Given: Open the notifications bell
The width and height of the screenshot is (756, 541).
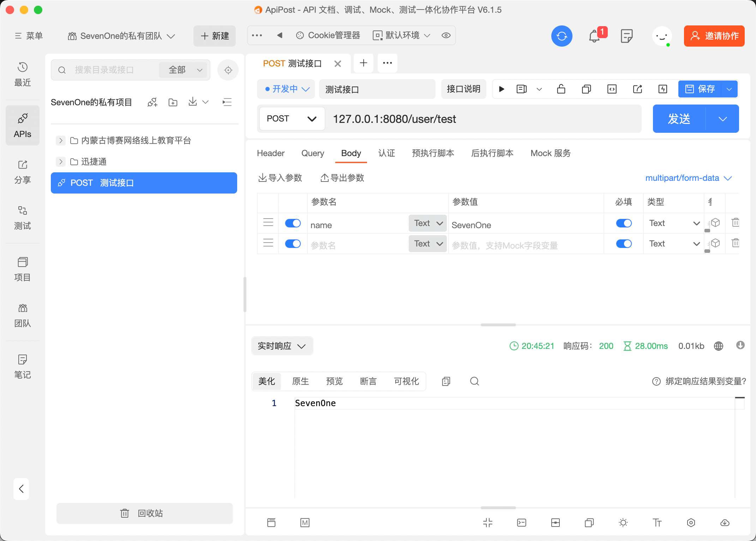Looking at the screenshot, I should coord(594,36).
